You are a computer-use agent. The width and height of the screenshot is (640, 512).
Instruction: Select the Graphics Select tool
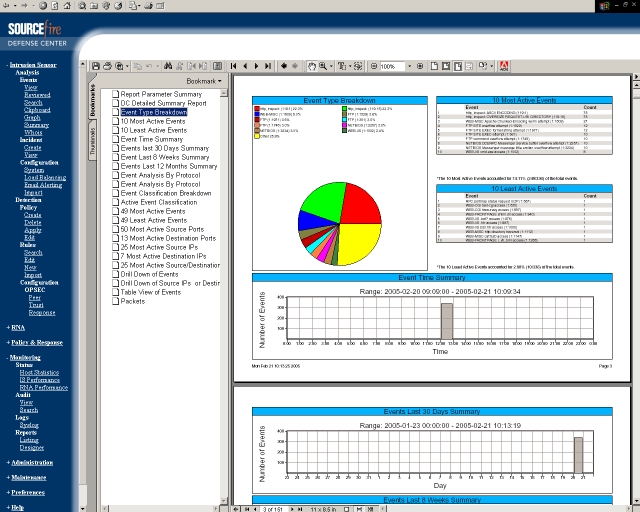pyautogui.click(x=358, y=66)
